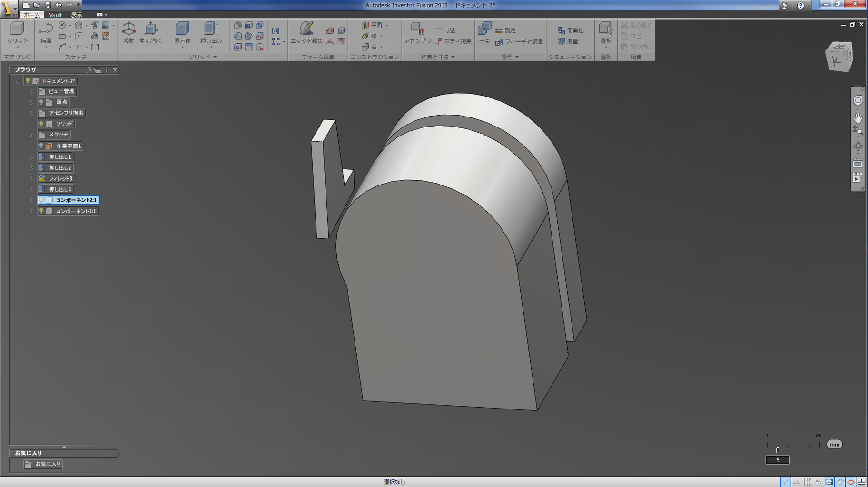
Task: Click the 寸法 (Dimension) button
Action: click(x=445, y=30)
